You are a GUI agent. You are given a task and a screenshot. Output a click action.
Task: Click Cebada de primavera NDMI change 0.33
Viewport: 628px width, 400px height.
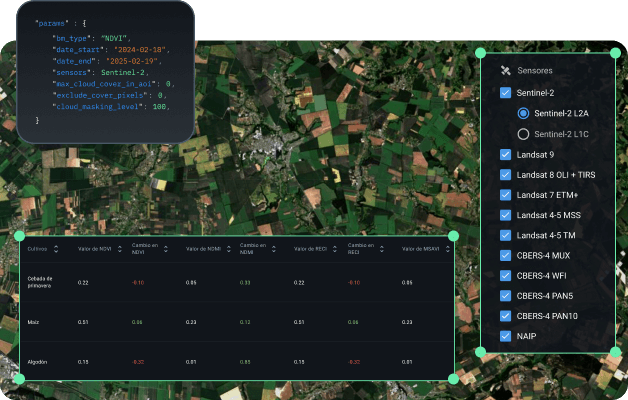click(x=245, y=283)
